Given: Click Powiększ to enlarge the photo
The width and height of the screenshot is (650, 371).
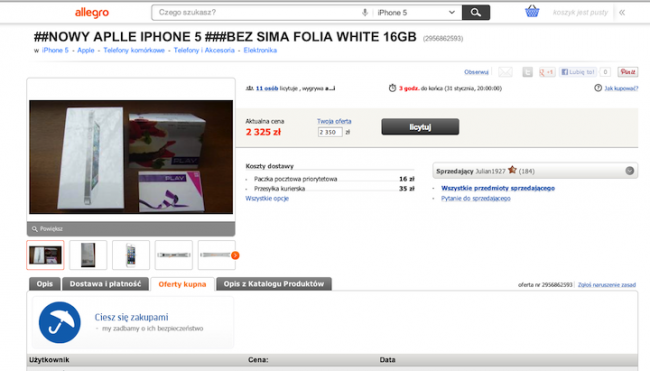Looking at the screenshot, I should [x=51, y=229].
